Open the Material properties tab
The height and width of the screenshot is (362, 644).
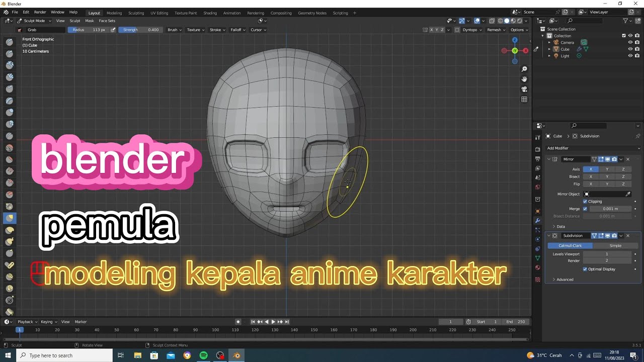[x=537, y=267]
